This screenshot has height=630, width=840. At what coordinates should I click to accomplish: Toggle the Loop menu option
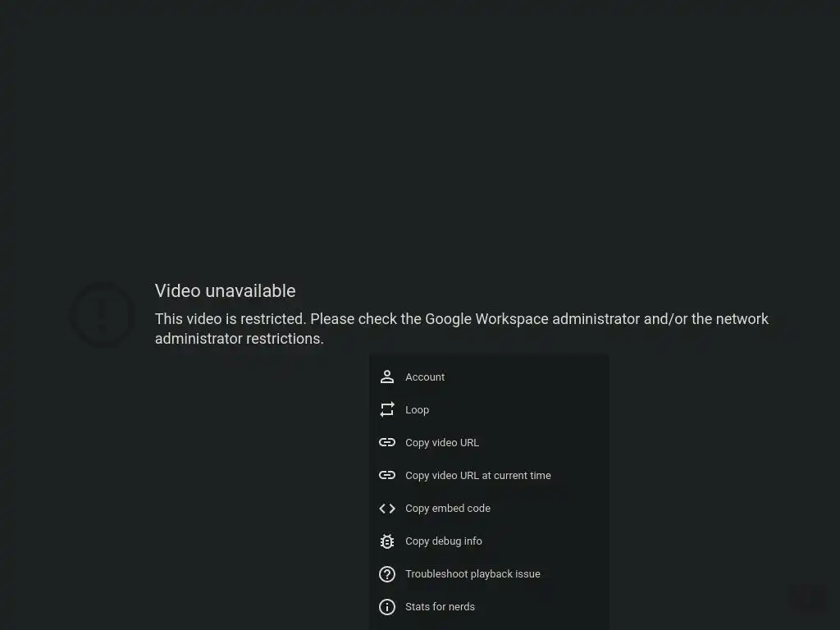tap(489, 410)
